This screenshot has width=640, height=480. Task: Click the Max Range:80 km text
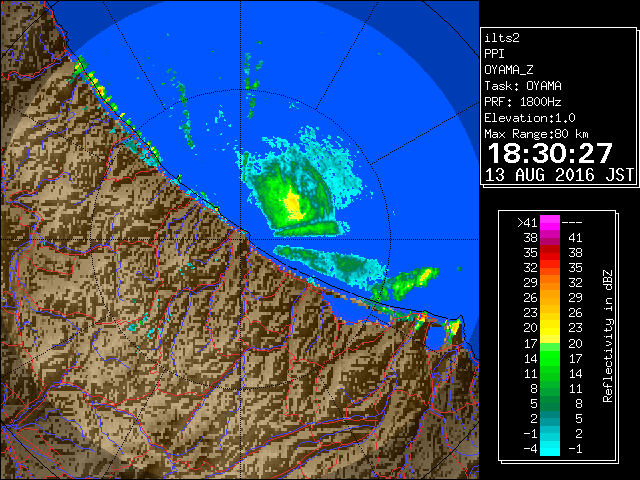[x=536, y=134]
